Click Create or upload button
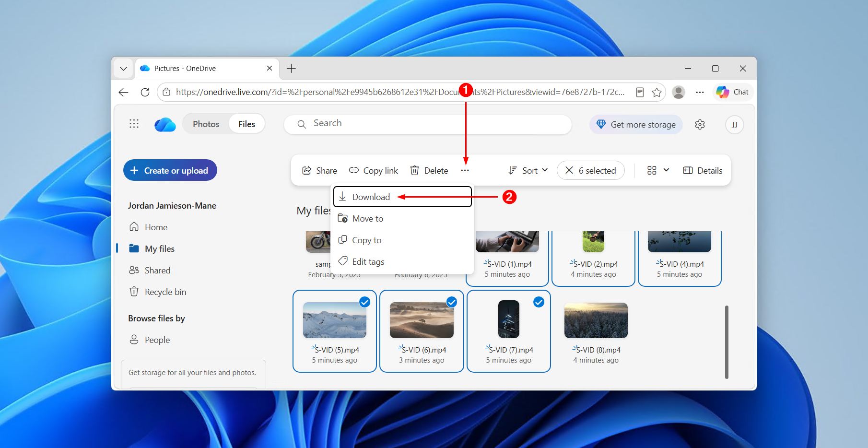The width and height of the screenshot is (868, 448). [170, 170]
